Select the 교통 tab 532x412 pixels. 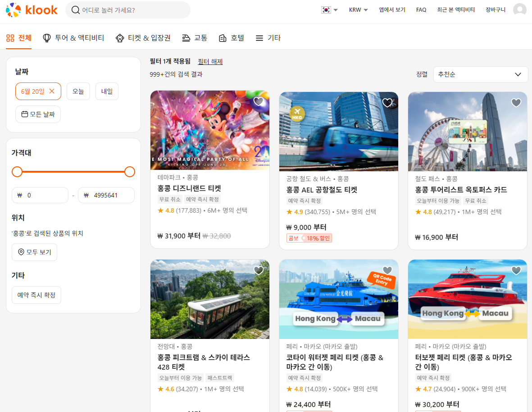pos(195,38)
